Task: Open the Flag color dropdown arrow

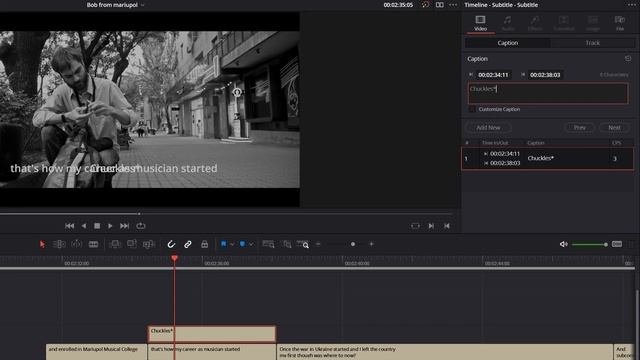Action: click(x=232, y=244)
